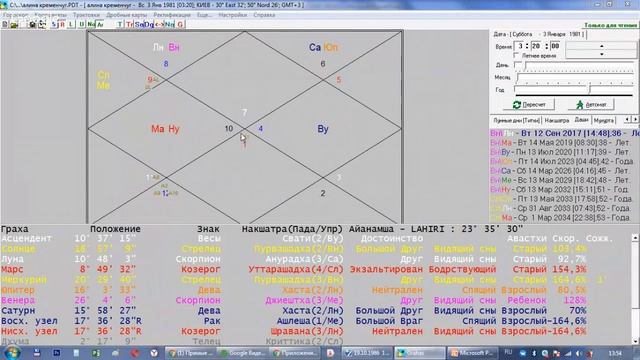Switch to the lunar days (Титхи) tab
This screenshot has width=640, height=360.
(x=516, y=120)
